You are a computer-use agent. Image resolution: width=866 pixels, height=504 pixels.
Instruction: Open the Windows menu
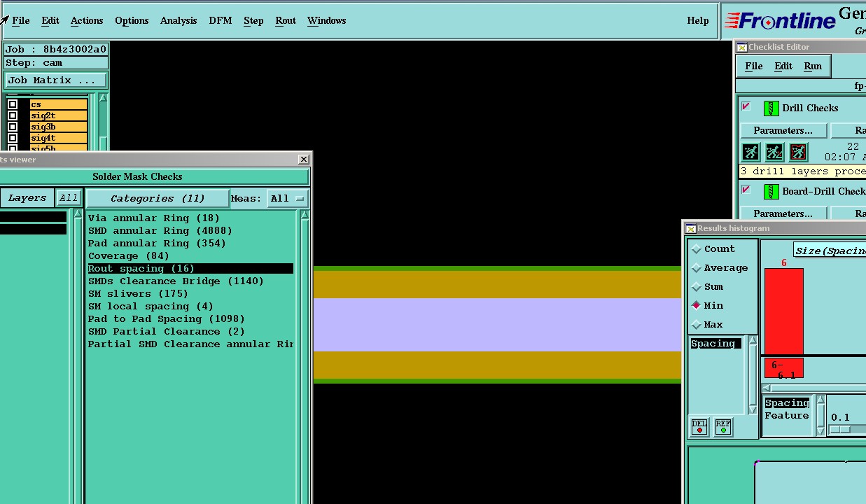(327, 21)
